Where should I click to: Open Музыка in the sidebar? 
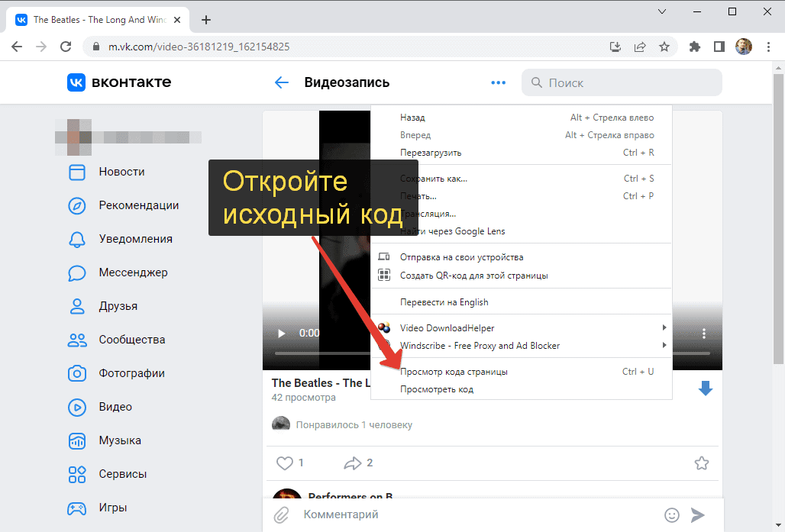(119, 440)
